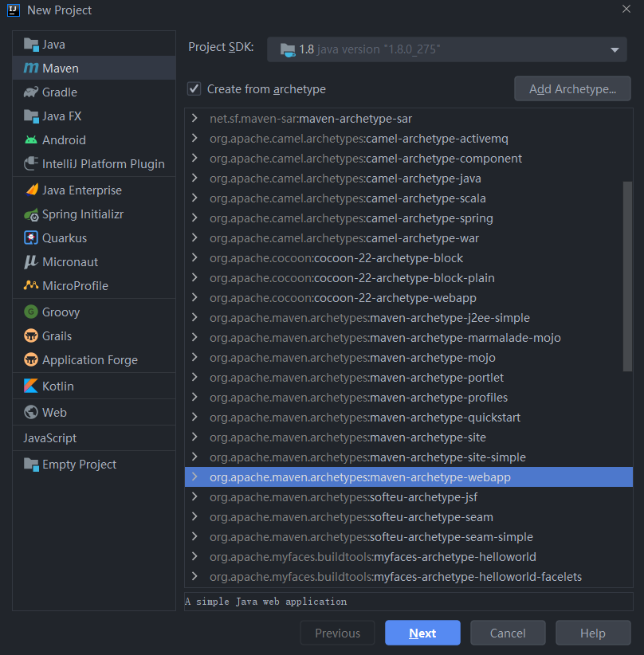Click the Kotlin logo icon
The height and width of the screenshot is (655, 644).
pyautogui.click(x=31, y=386)
